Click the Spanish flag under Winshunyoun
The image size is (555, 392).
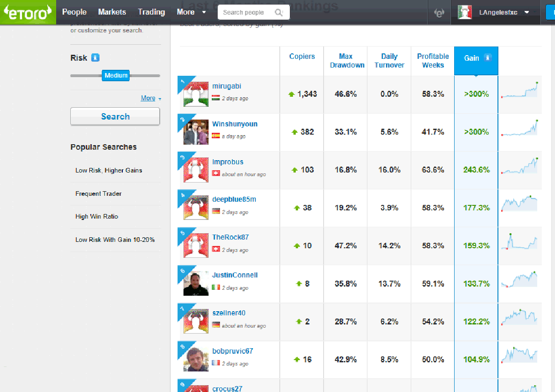click(216, 136)
